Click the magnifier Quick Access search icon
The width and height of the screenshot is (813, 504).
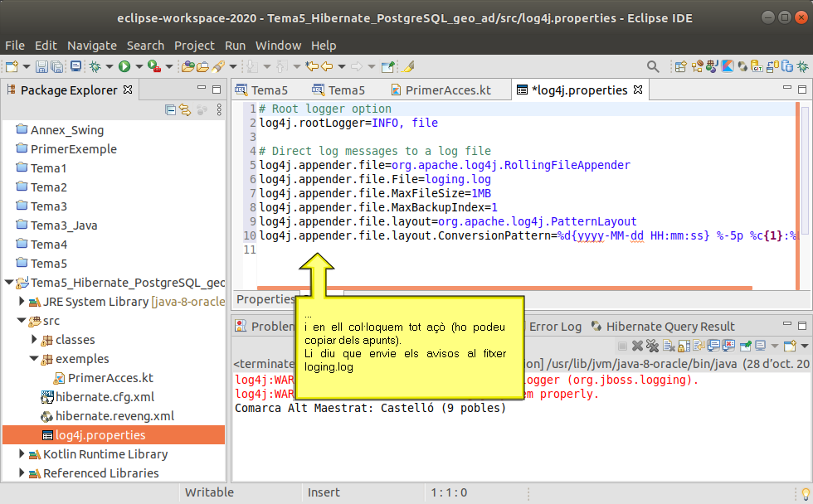pos(654,66)
